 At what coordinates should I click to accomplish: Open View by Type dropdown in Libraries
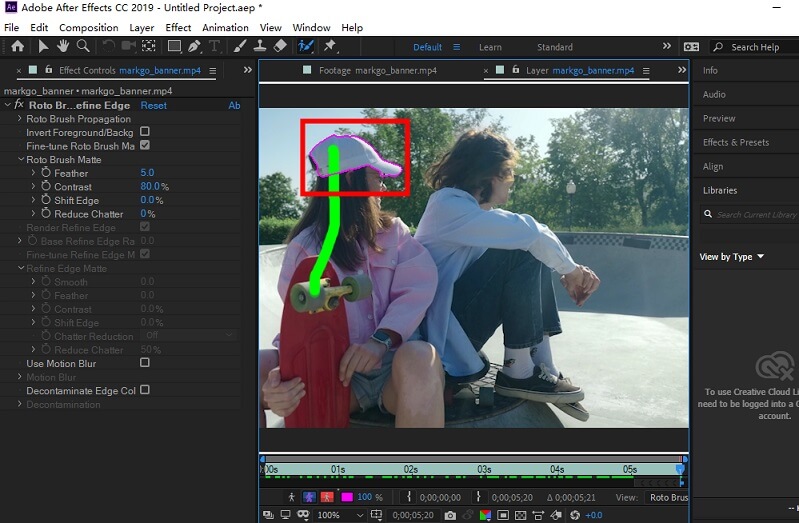coord(731,256)
